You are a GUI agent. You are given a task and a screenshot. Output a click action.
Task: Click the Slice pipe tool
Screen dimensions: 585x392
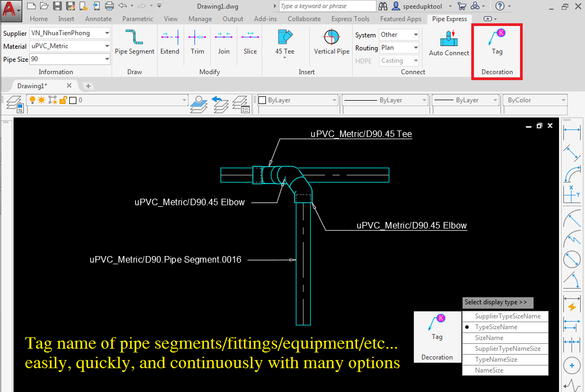pyautogui.click(x=250, y=42)
